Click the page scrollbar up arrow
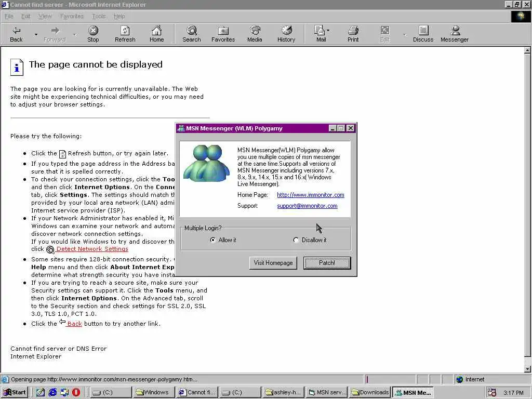Image resolution: width=532 pixels, height=399 pixels. click(527, 50)
